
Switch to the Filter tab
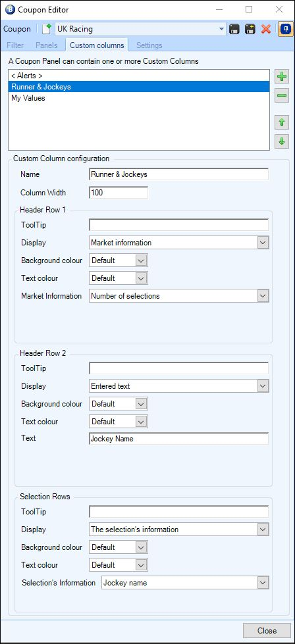(x=14, y=45)
